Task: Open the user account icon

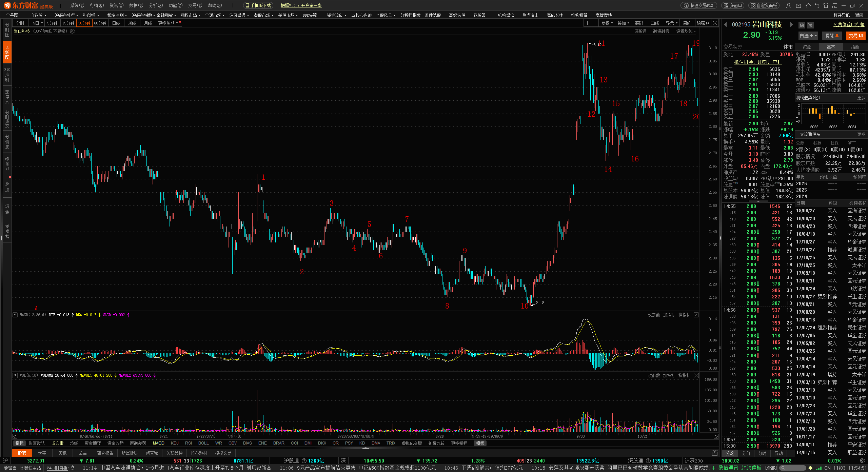Action: [789, 5]
